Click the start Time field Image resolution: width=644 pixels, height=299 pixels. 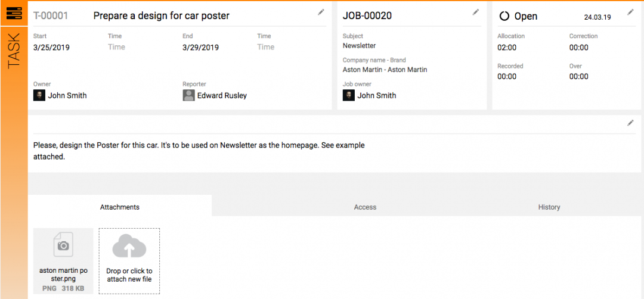coord(117,47)
